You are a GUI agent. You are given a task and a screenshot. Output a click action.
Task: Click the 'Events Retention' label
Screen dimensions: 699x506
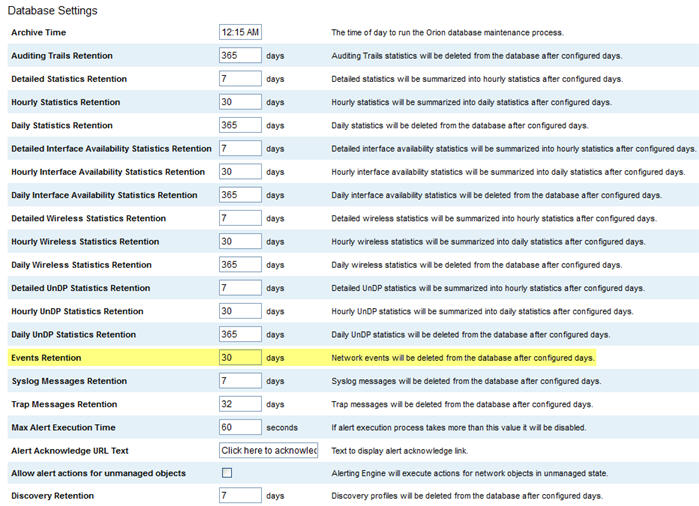click(x=46, y=358)
